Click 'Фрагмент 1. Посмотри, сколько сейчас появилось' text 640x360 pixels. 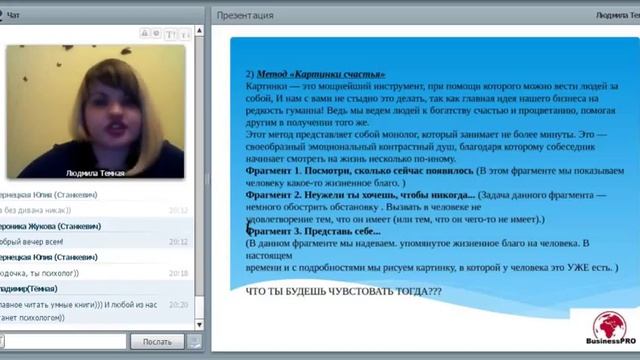pyautogui.click(x=359, y=171)
